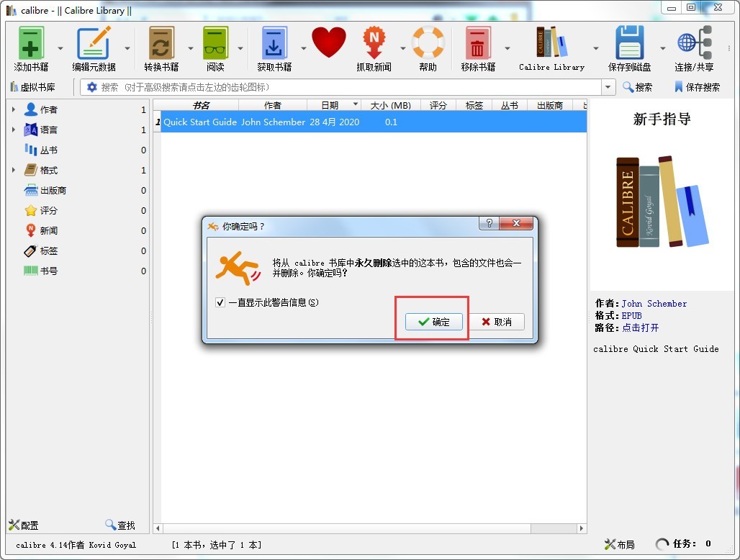Image resolution: width=740 pixels, height=560 pixels.
Task: Open dropdown arrow next to Calibre Library
Action: point(595,48)
